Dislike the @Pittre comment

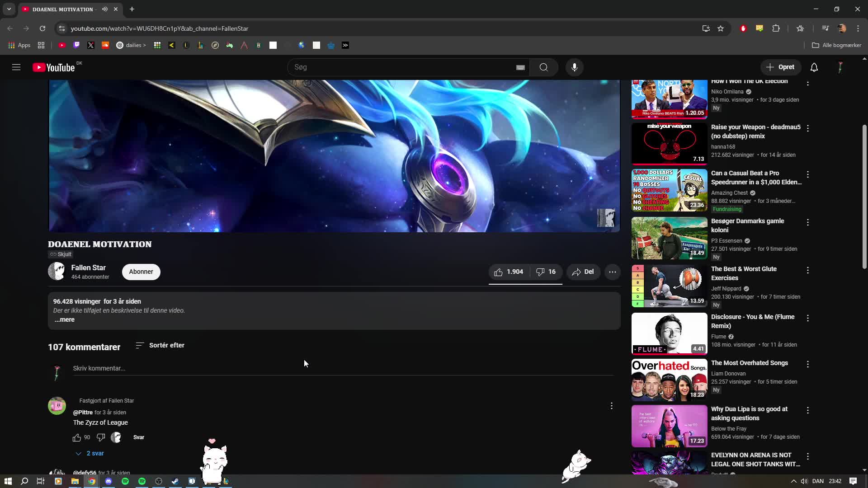(101, 437)
